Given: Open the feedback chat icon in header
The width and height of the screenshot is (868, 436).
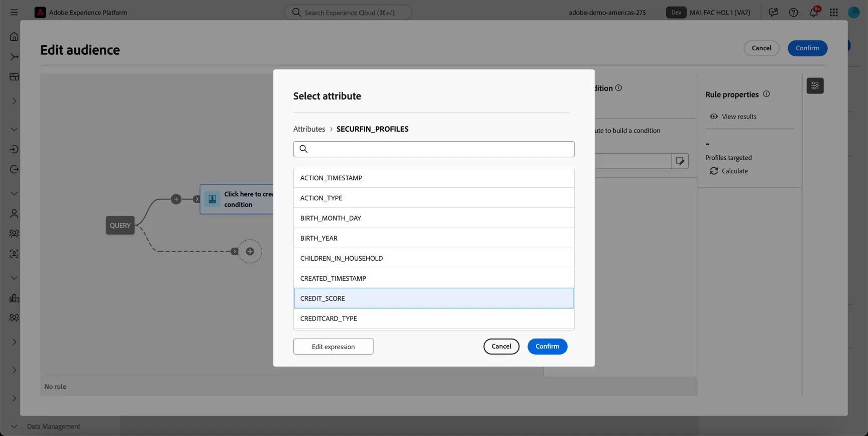Looking at the screenshot, I should click(x=774, y=12).
